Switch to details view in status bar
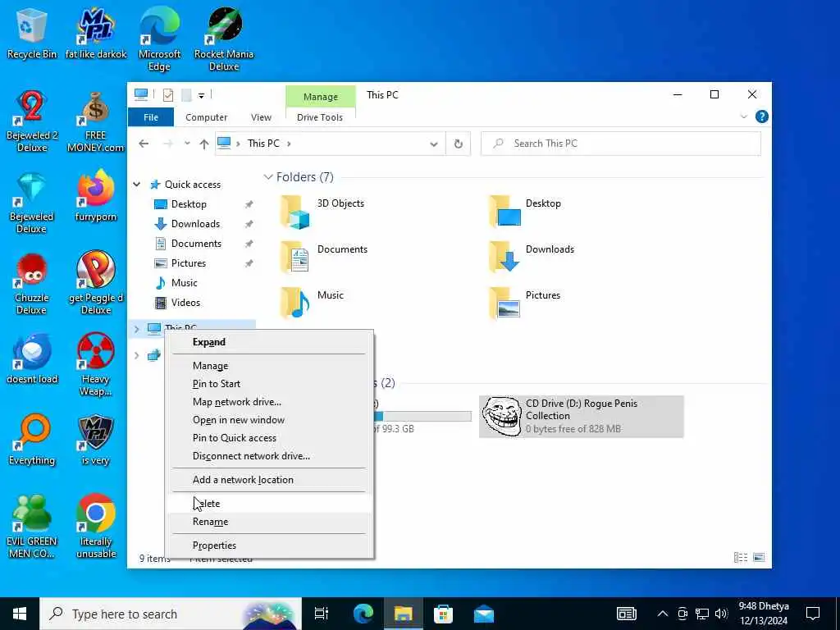 click(741, 558)
